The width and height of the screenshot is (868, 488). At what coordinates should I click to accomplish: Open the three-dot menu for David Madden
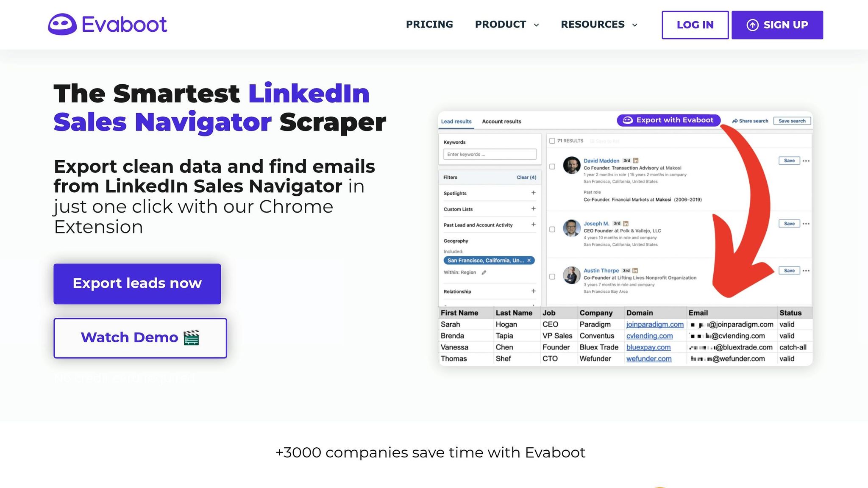(x=806, y=161)
